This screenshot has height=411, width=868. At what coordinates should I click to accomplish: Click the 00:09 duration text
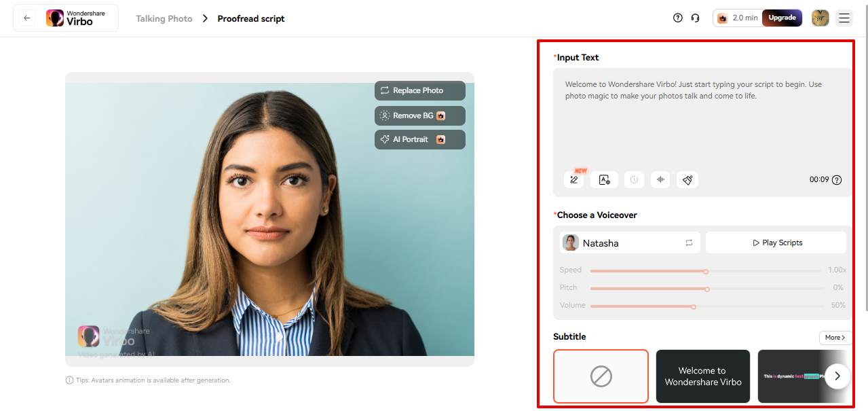(x=819, y=180)
